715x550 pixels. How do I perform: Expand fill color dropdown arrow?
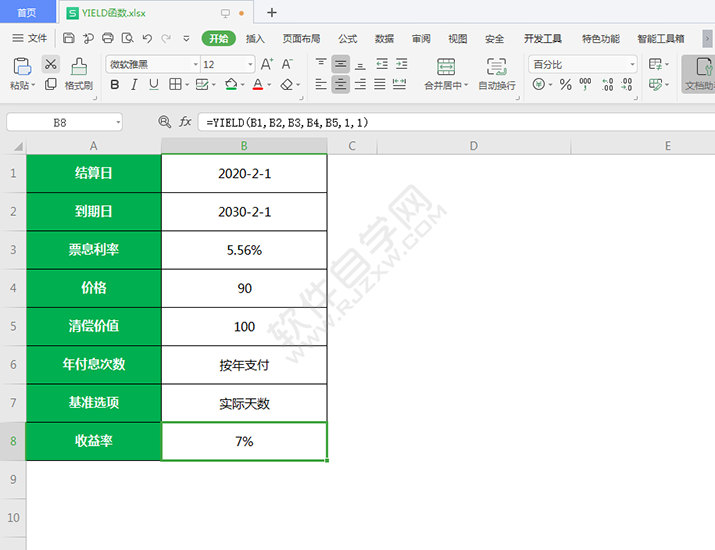click(x=243, y=84)
